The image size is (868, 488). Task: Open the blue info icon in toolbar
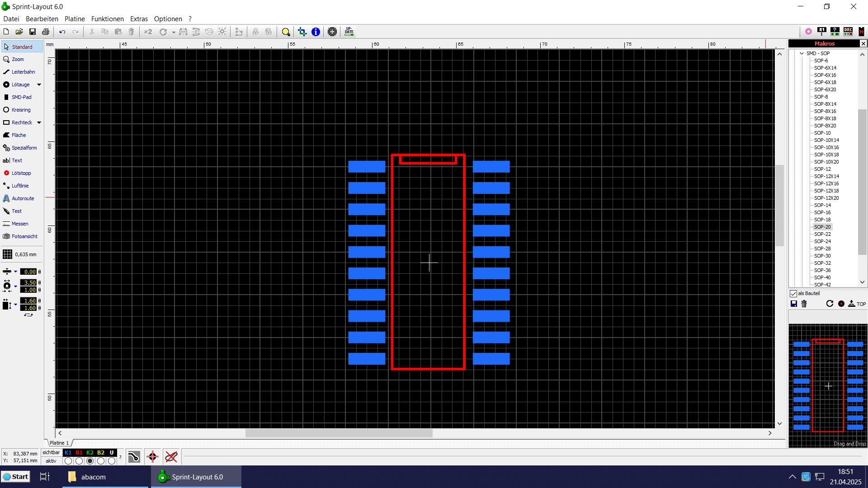click(x=316, y=32)
